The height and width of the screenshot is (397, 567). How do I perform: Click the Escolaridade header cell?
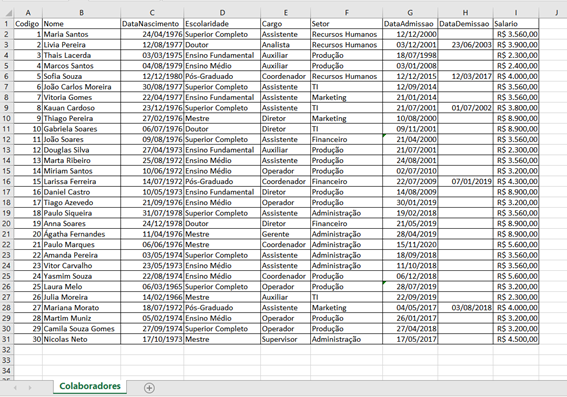pyautogui.click(x=222, y=24)
